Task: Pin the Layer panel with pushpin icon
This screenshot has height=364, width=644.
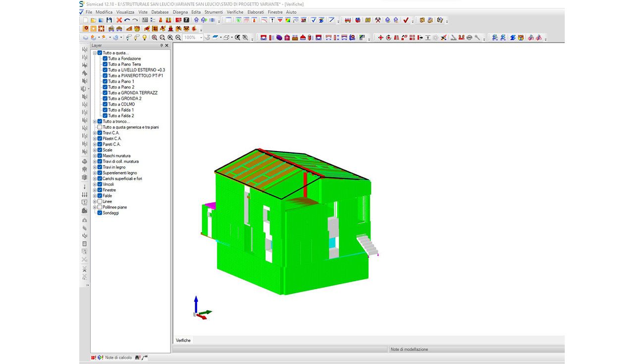Action: (x=161, y=46)
